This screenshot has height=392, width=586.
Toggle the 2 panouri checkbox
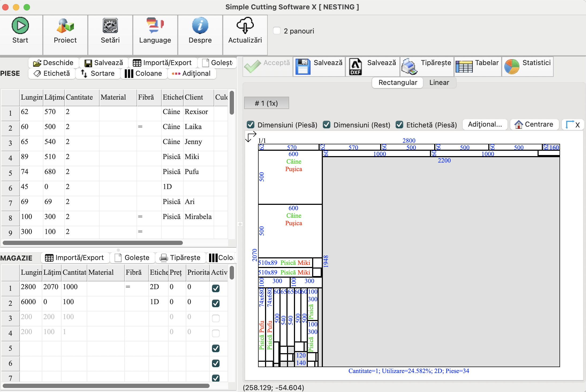[x=277, y=31]
